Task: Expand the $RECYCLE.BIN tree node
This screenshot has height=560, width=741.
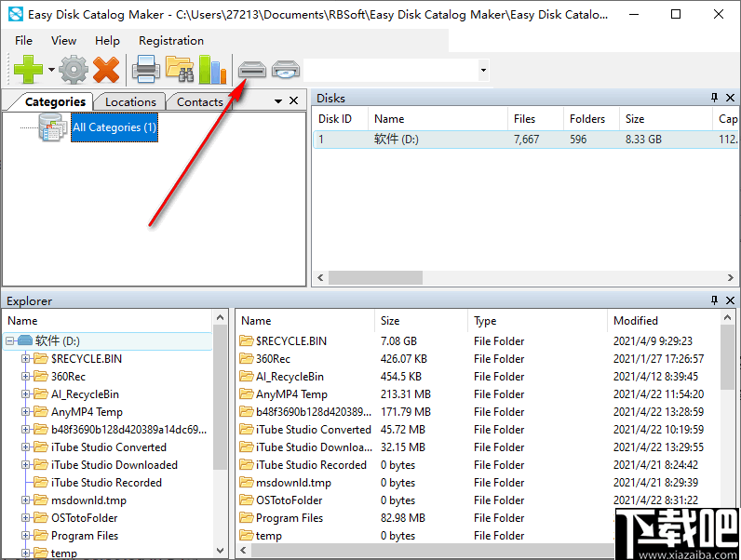Action: 25,358
